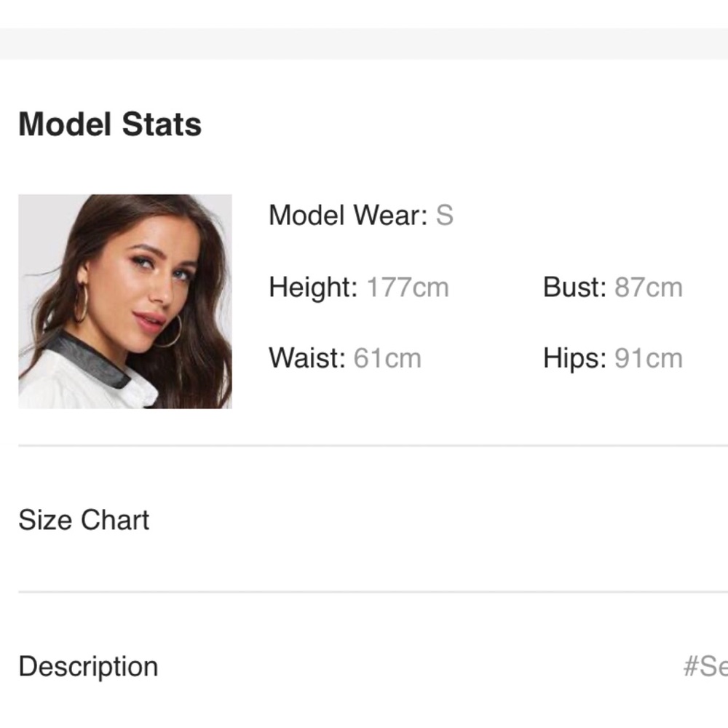Click the divider line above Size Chart
This screenshot has height=728, width=728.
(364, 445)
